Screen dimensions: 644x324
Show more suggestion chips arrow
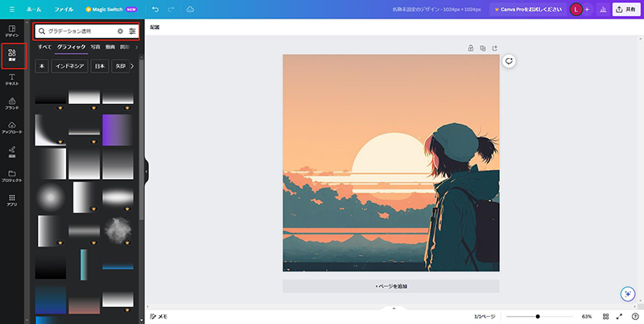point(132,66)
